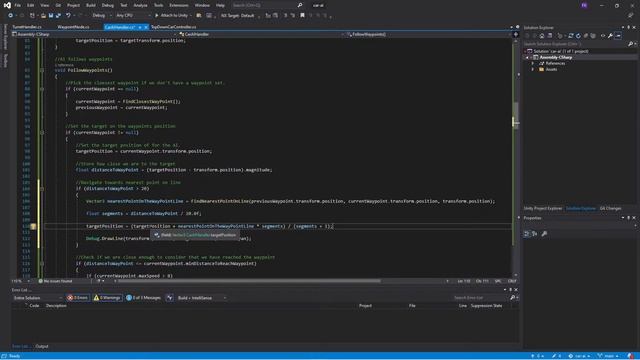
Task: Click the Search Error List field
Action: [x=480, y=298]
